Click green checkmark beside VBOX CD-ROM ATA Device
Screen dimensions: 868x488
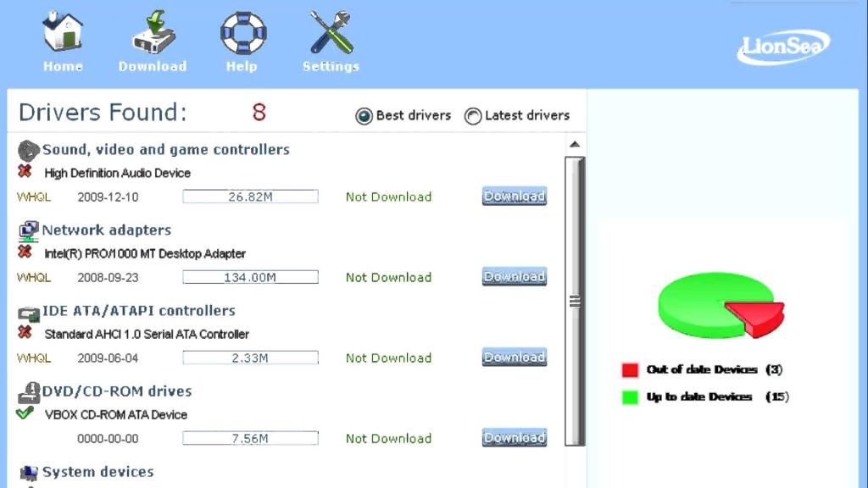coord(25,413)
